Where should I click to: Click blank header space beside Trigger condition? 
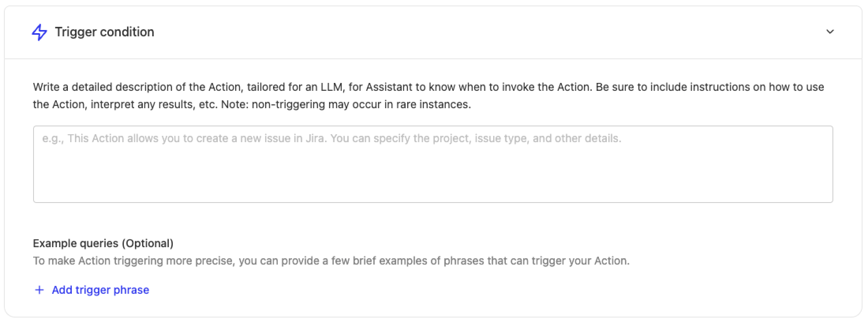[473, 32]
